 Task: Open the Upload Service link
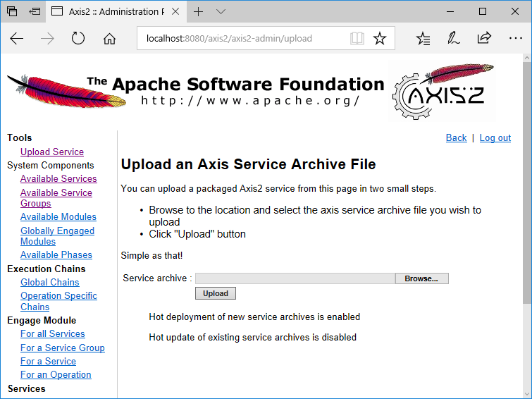point(52,152)
